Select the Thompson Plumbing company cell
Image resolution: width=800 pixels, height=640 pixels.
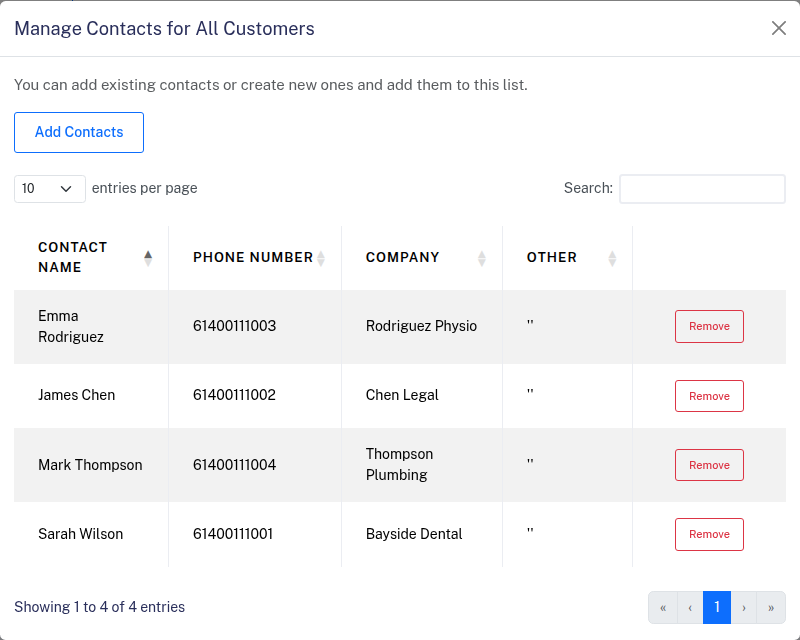tap(399, 464)
